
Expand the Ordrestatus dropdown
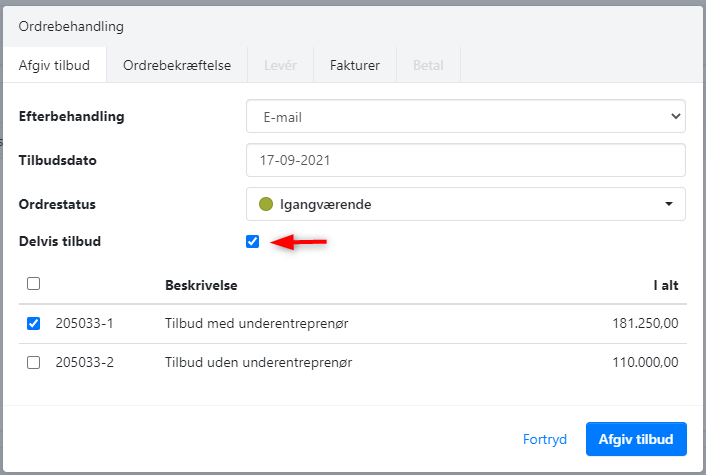pyautogui.click(x=465, y=204)
